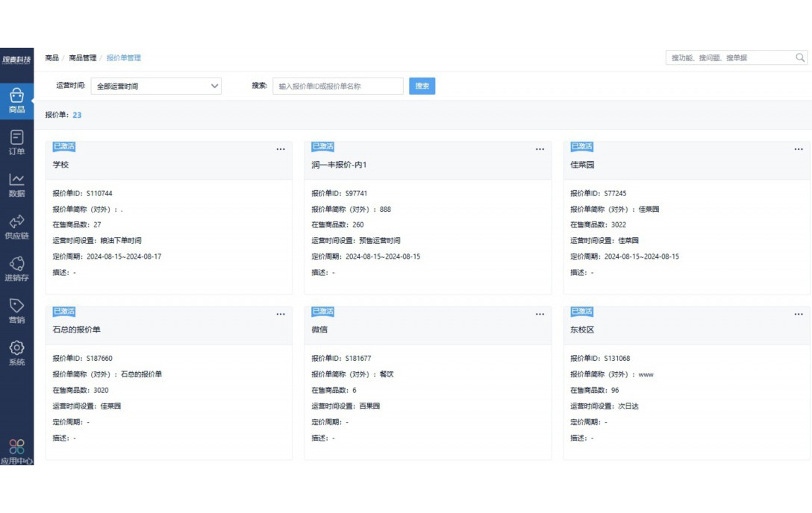Screen dimensions: 812x513
Task: Select the 进销存 inventory icon
Action: (17, 265)
